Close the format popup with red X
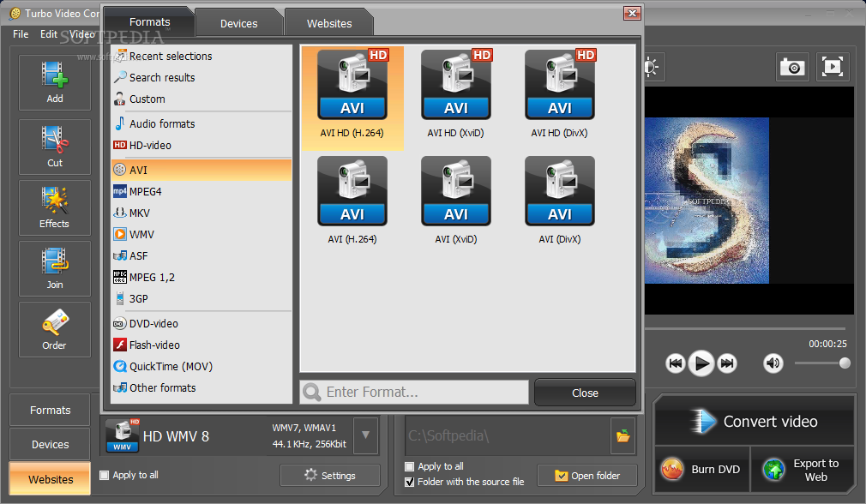 click(632, 13)
